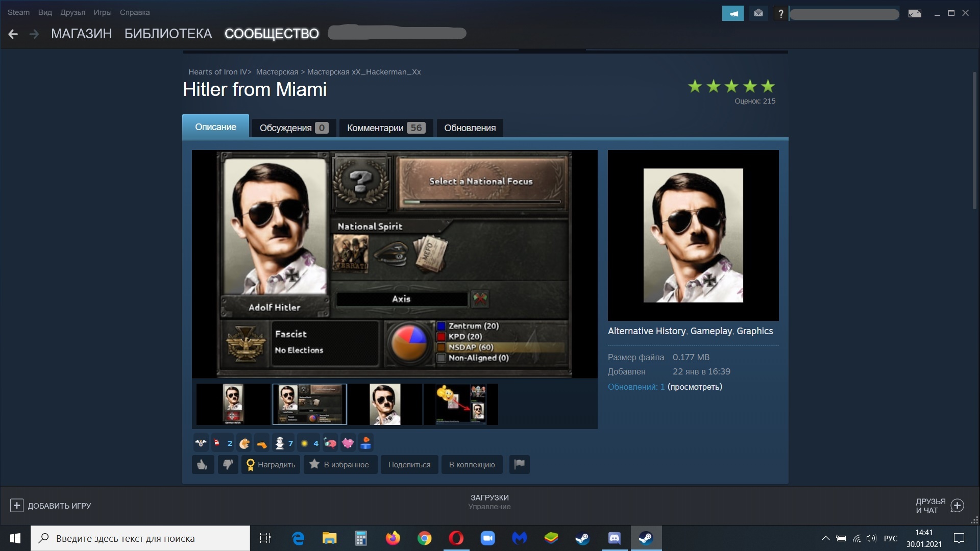Open the В коллекцию collection menu
Screen dimensions: 980x551
click(472, 464)
